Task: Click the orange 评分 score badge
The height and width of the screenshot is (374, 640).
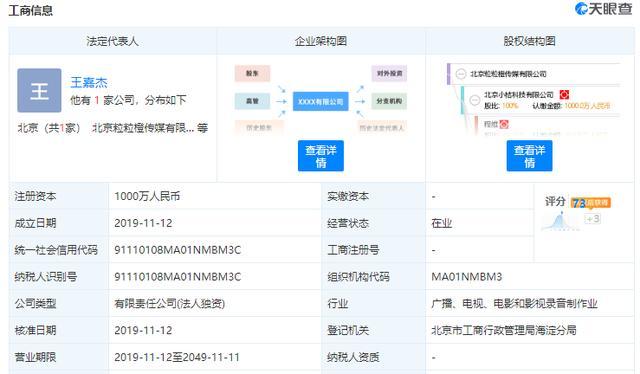Action: 591,203
